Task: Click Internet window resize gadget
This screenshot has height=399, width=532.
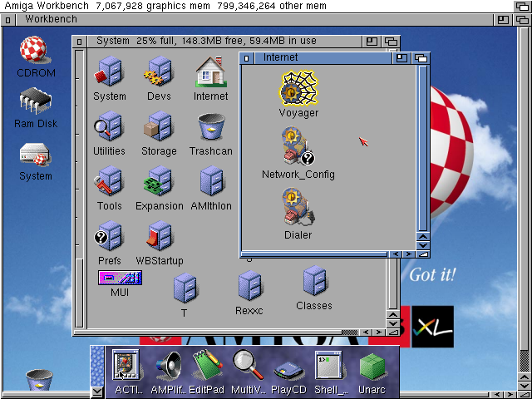Action: [423, 254]
